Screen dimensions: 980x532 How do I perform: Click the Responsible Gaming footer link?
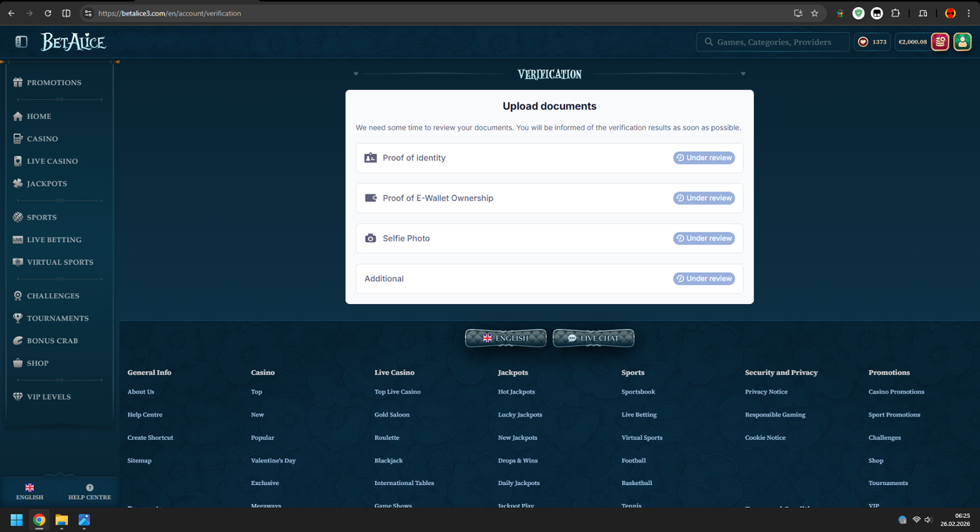(x=775, y=415)
